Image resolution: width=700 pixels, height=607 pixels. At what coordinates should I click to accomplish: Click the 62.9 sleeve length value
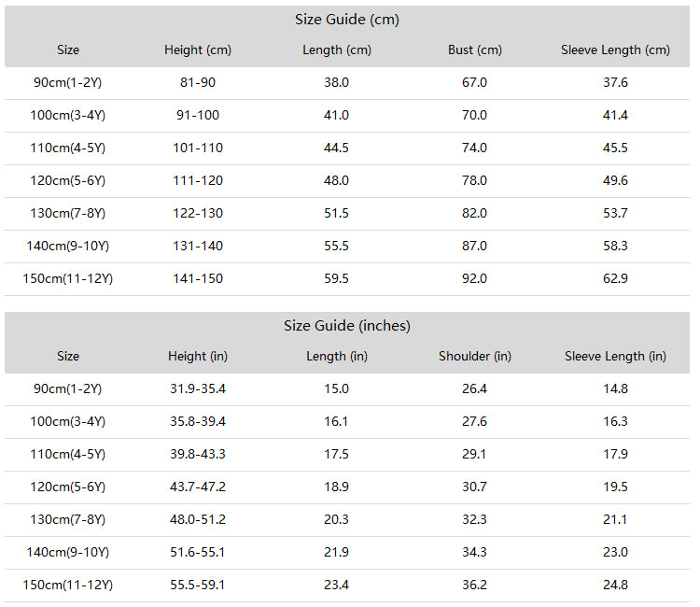pos(615,278)
